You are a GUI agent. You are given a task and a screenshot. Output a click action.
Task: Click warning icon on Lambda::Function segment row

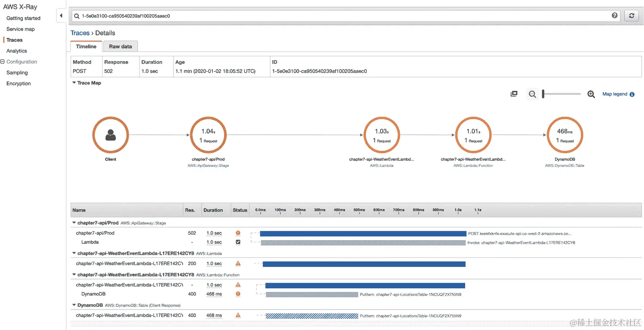point(238,285)
